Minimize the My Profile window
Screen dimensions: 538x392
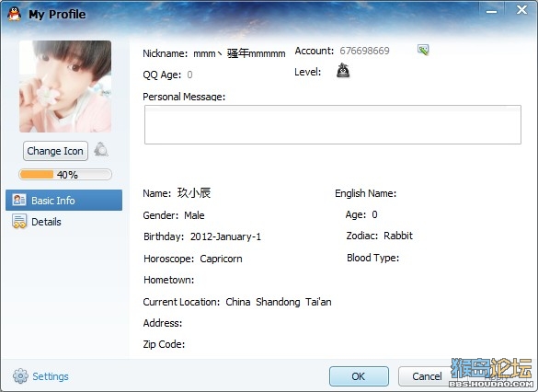click(491, 11)
